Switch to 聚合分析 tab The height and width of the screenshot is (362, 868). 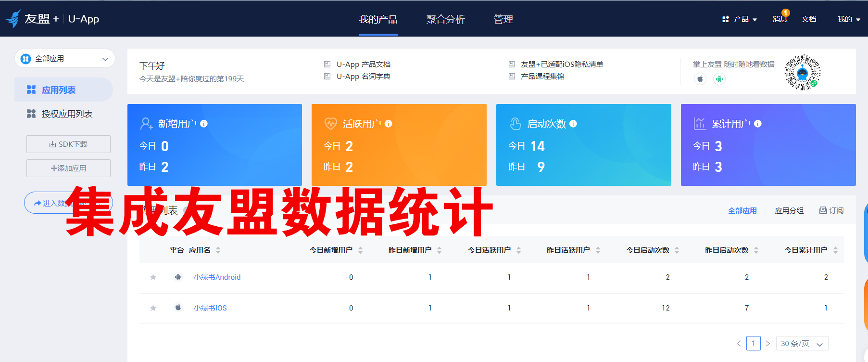[445, 19]
